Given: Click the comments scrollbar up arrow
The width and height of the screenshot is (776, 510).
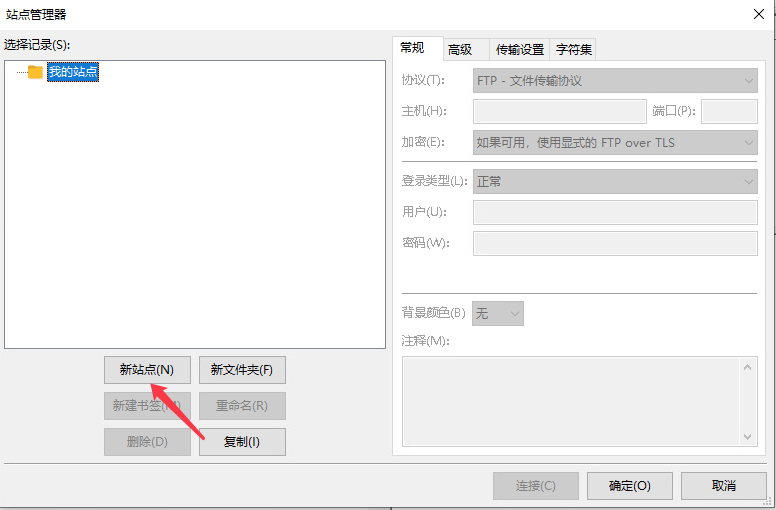Looking at the screenshot, I should click(x=747, y=367).
